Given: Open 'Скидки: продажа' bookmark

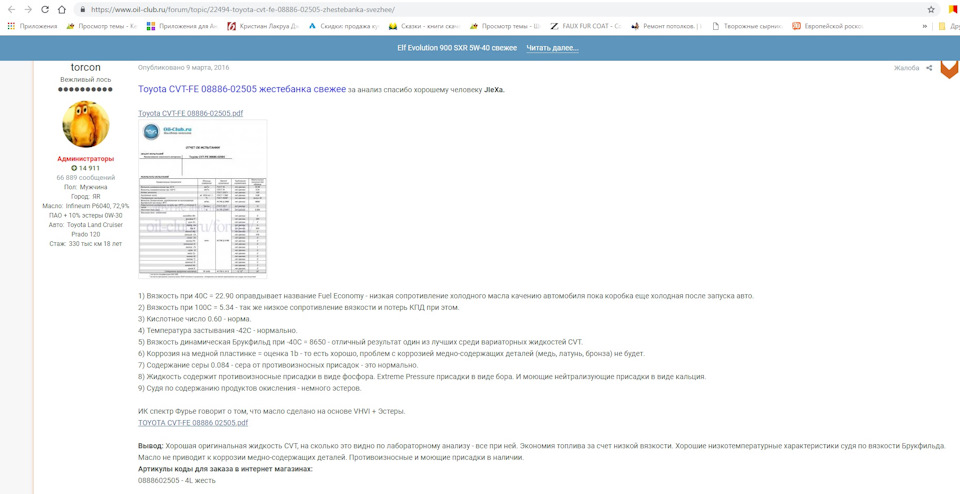Looking at the screenshot, I should point(344,26).
